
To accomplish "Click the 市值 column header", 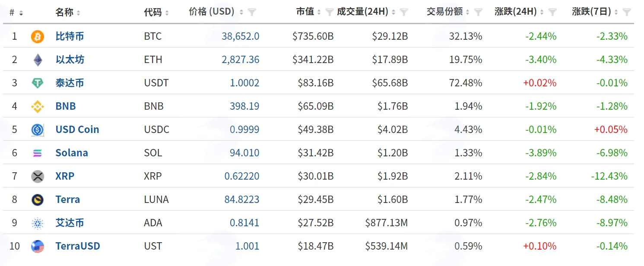I will pos(305,12).
